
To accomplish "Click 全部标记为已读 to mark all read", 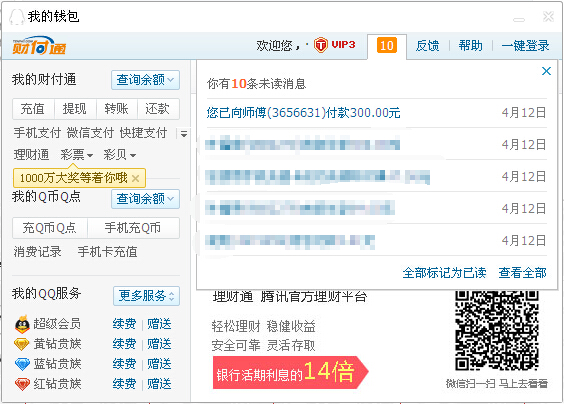I will click(x=444, y=273).
